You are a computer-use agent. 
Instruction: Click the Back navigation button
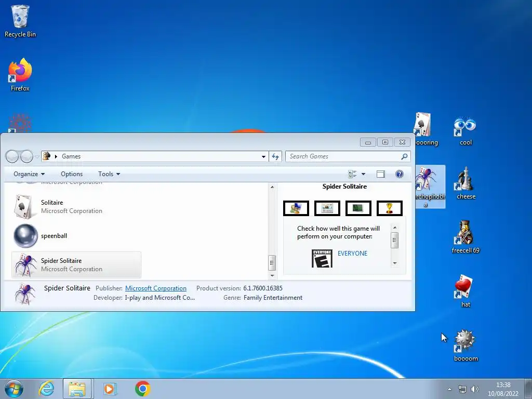tap(12, 156)
